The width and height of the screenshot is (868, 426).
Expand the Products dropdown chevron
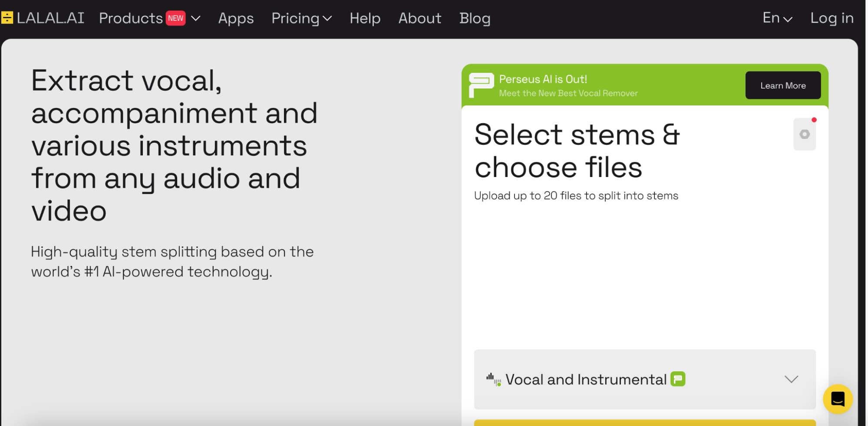(196, 19)
